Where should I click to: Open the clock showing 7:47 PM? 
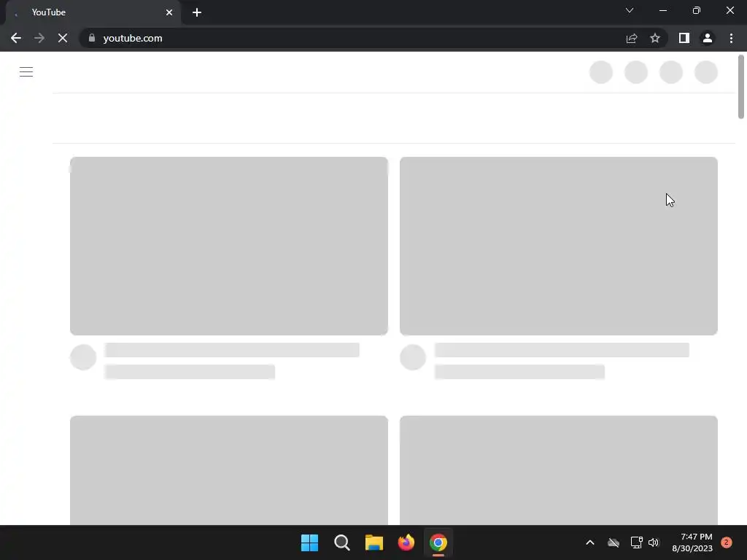coord(692,542)
